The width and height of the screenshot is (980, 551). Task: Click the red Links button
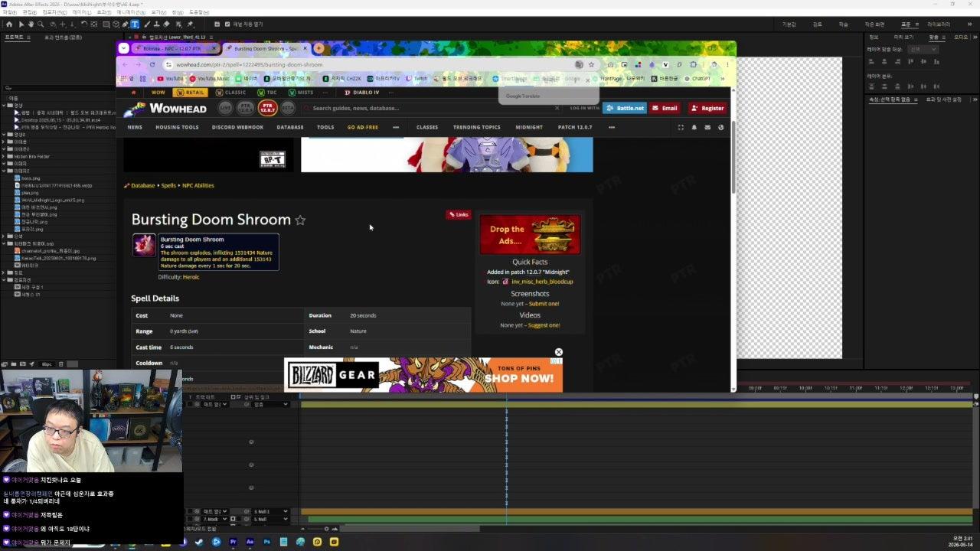click(x=459, y=214)
